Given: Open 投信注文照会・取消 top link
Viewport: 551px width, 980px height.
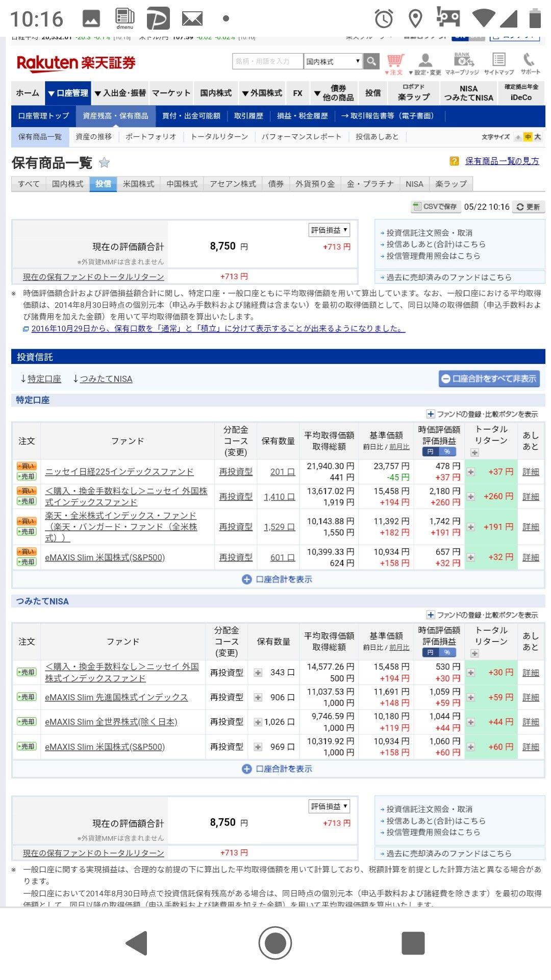Looking at the screenshot, I should pos(429,233).
